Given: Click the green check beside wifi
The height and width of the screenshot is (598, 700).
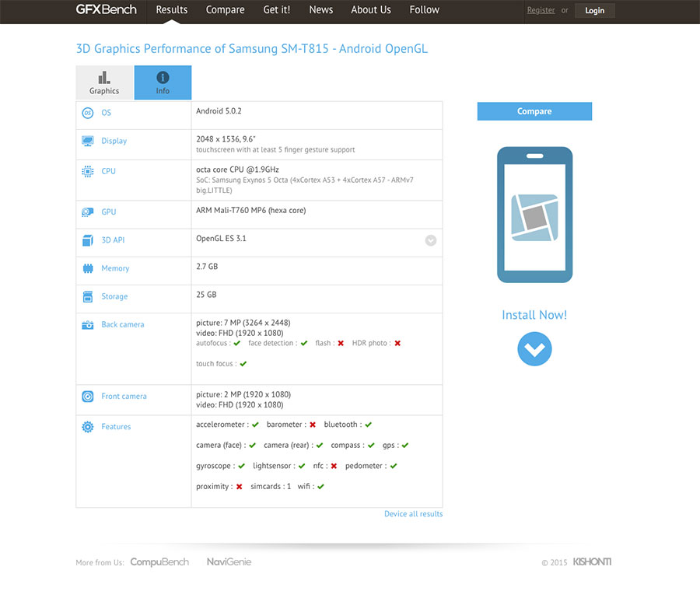Looking at the screenshot, I should tap(320, 487).
